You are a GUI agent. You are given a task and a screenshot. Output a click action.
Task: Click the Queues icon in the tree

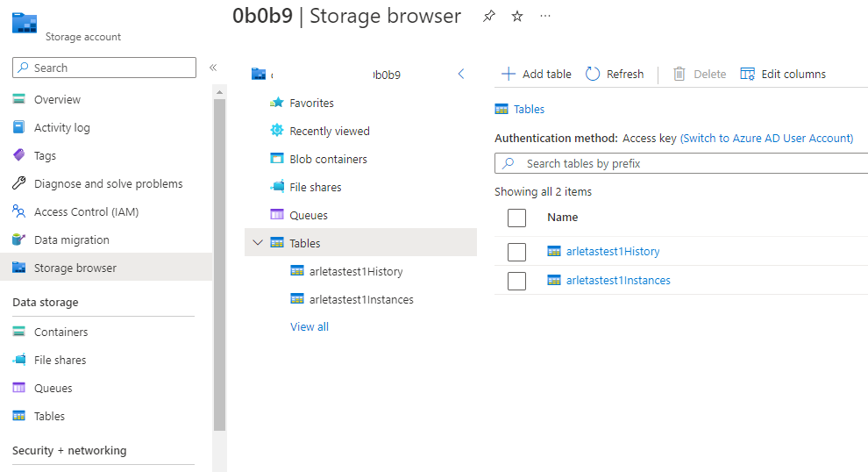tap(277, 214)
